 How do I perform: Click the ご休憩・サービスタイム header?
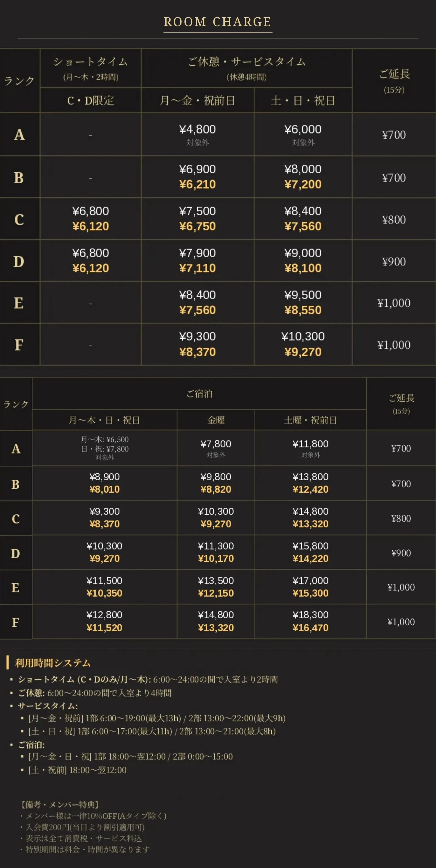pyautogui.click(x=246, y=62)
